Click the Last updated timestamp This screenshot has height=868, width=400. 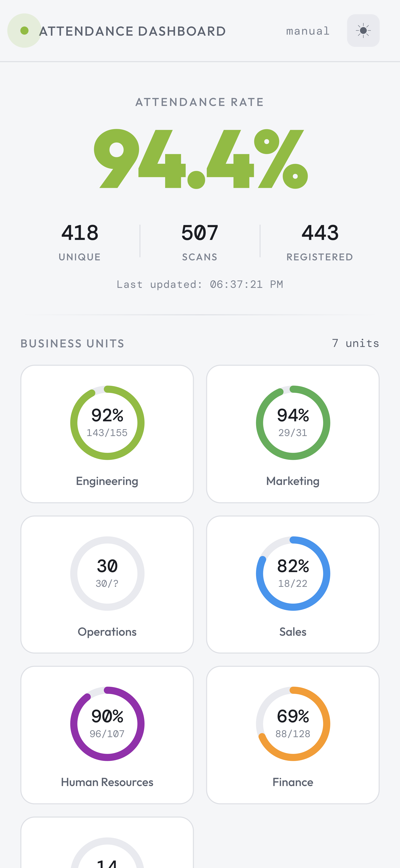click(x=200, y=284)
